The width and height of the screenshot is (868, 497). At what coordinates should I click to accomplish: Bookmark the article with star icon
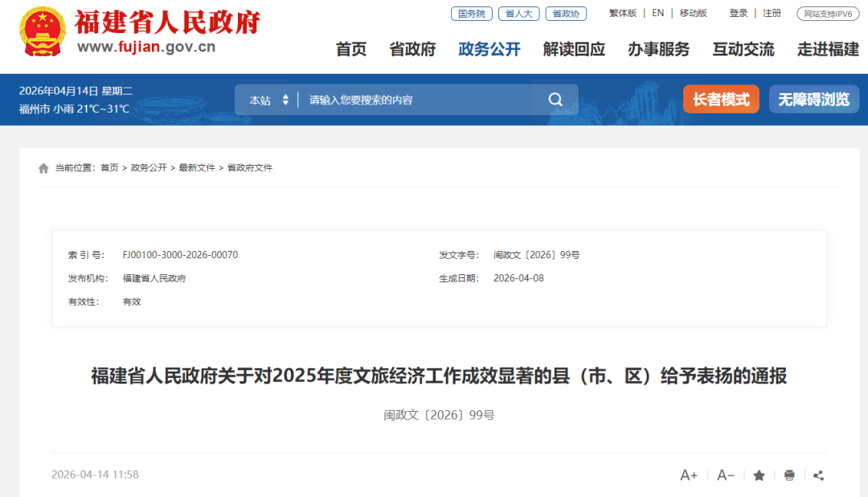coord(759,475)
